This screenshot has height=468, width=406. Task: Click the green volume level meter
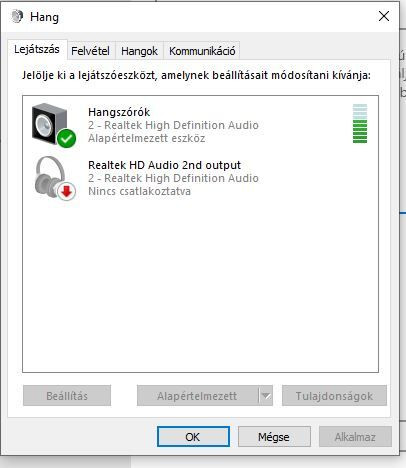click(360, 123)
